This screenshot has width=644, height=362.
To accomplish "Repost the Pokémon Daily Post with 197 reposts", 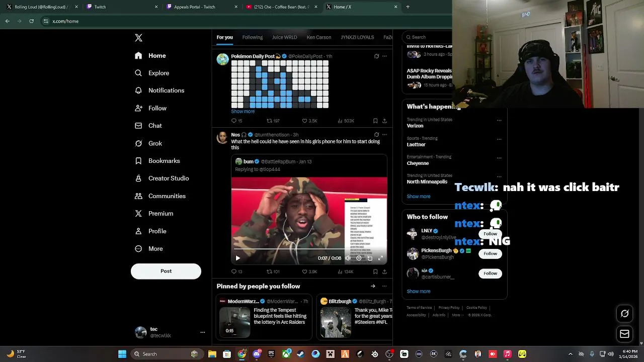I will tap(273, 121).
